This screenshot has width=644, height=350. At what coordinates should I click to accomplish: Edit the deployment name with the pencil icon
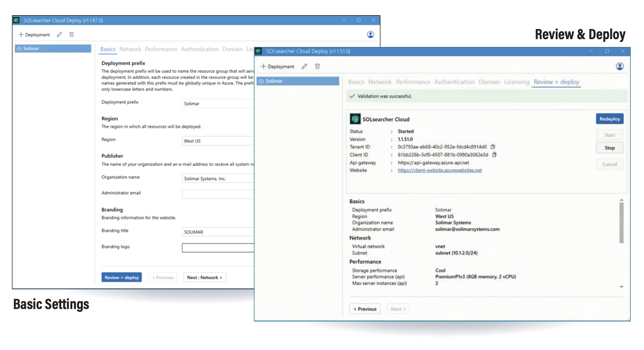[59, 34]
